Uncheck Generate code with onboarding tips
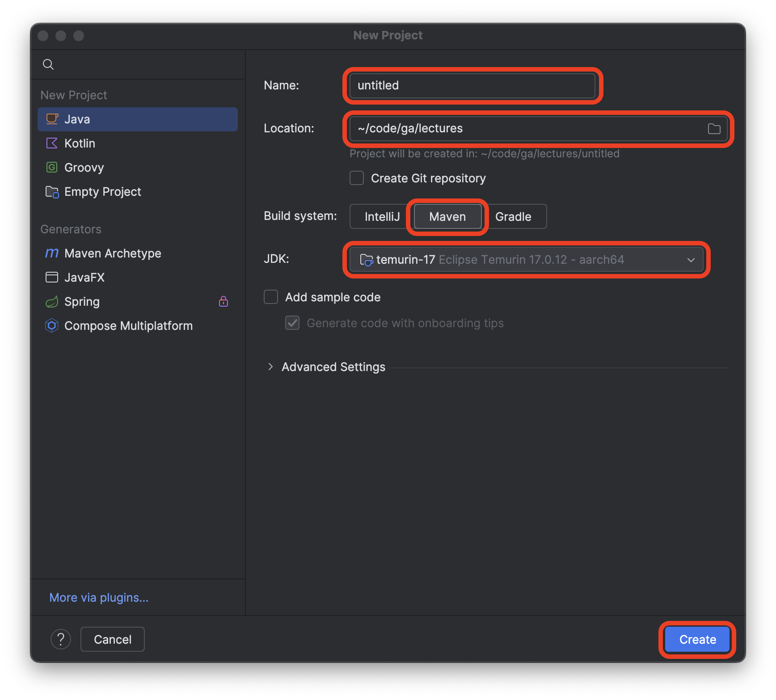Viewport: 776px width, 700px height. [292, 323]
